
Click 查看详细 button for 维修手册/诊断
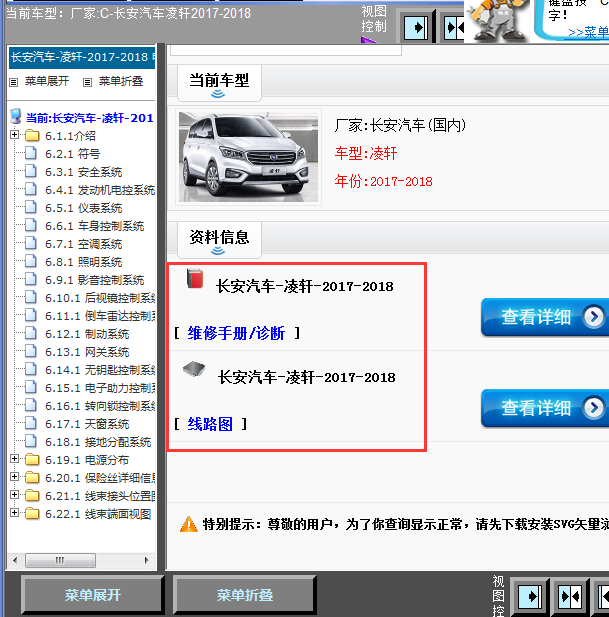coord(545,317)
